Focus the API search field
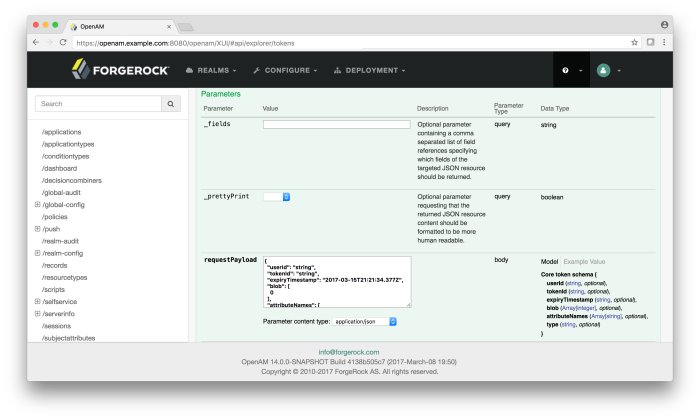 point(98,104)
